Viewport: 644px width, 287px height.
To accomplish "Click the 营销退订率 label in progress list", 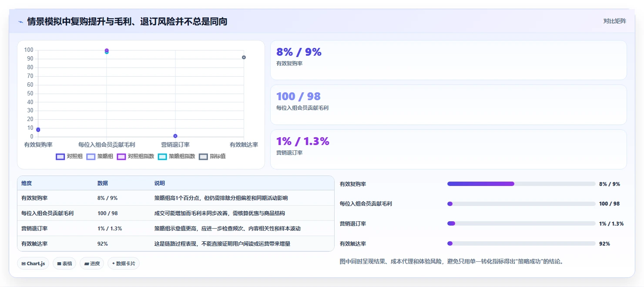I will [353, 224].
